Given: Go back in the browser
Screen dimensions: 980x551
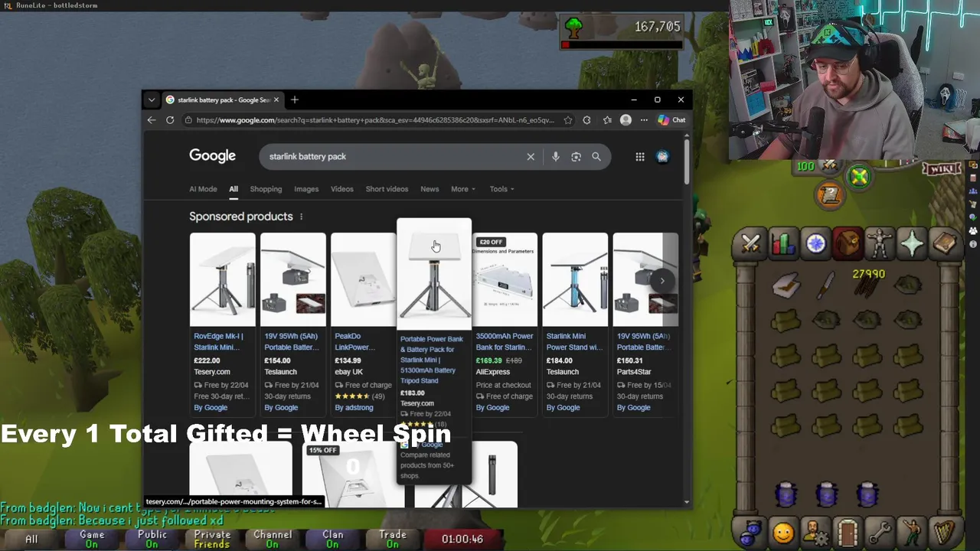Looking at the screenshot, I should pyautogui.click(x=152, y=120).
